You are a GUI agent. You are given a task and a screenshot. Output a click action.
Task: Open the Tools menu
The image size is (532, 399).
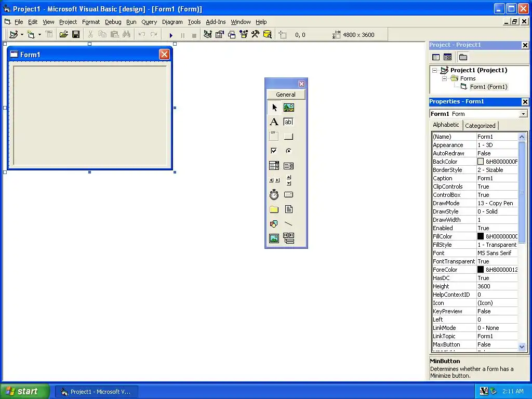(194, 22)
